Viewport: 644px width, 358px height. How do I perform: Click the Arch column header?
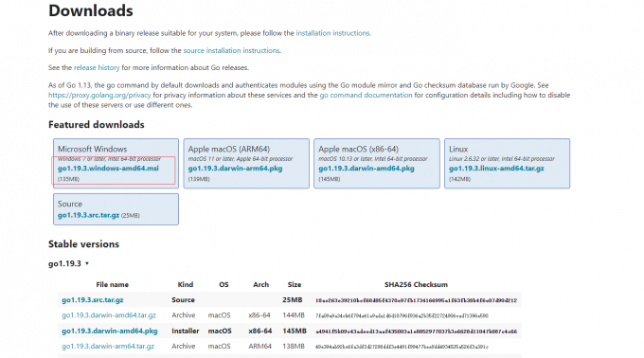point(260,284)
